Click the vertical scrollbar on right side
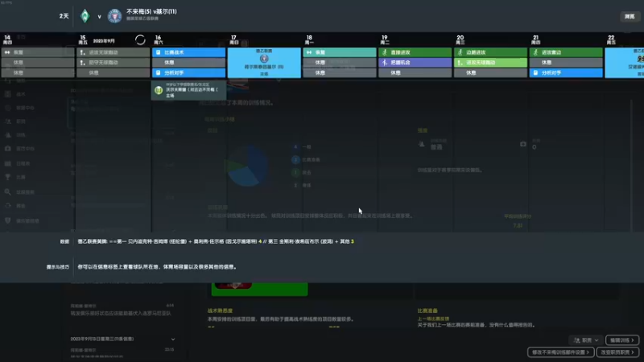 pos(632,164)
